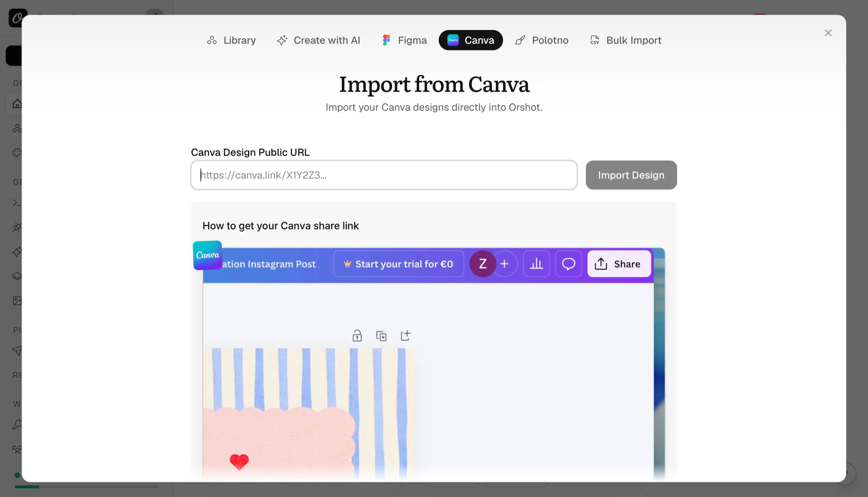
Task: Click the comment bubble icon
Action: pos(568,264)
